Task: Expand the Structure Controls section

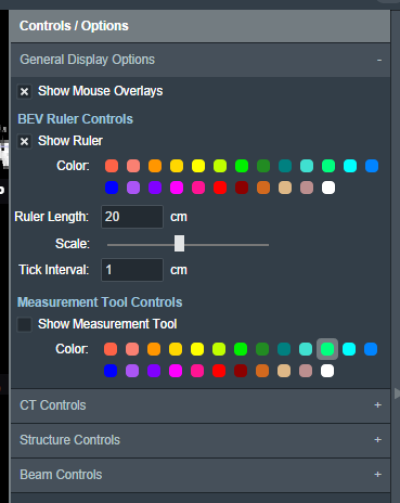Action: 200,440
